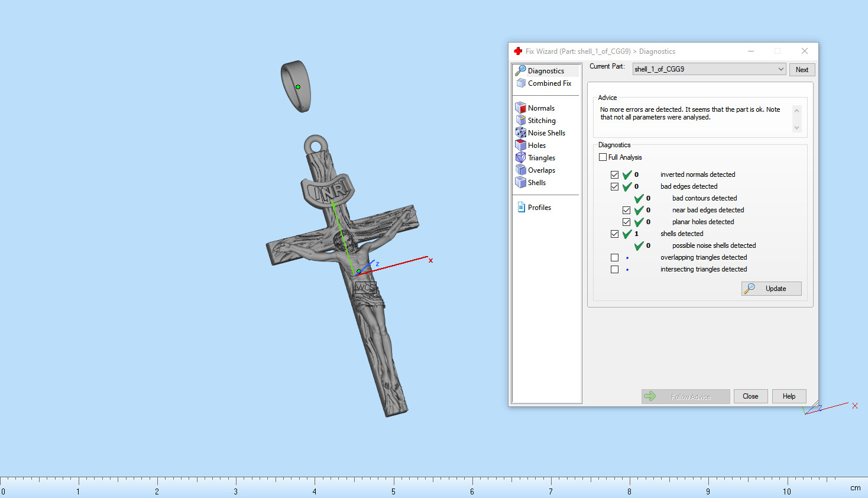868x498 pixels.
Task: Click the red cross Fix Wizard icon
Action: [x=518, y=51]
